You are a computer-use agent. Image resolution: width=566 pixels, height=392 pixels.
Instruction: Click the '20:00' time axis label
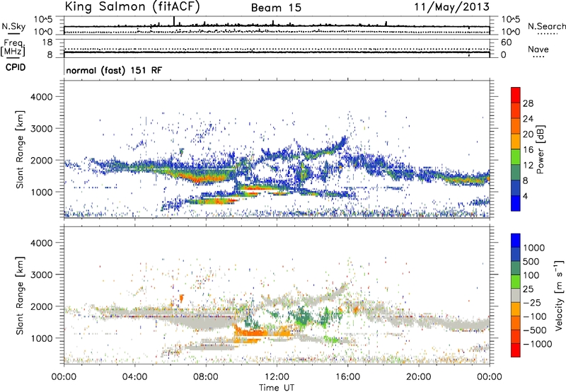pos(419,377)
